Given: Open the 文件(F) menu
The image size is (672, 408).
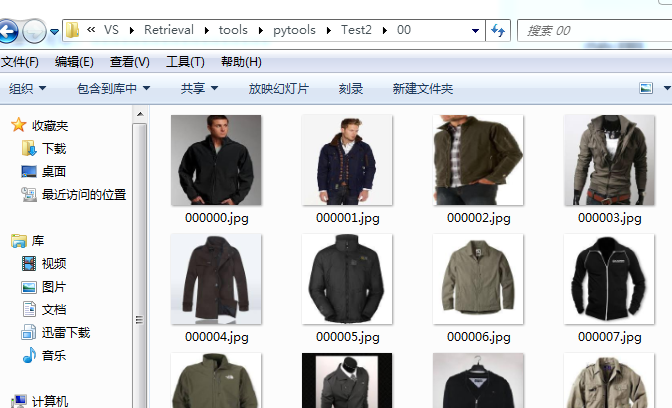Looking at the screenshot, I should pos(20,62).
